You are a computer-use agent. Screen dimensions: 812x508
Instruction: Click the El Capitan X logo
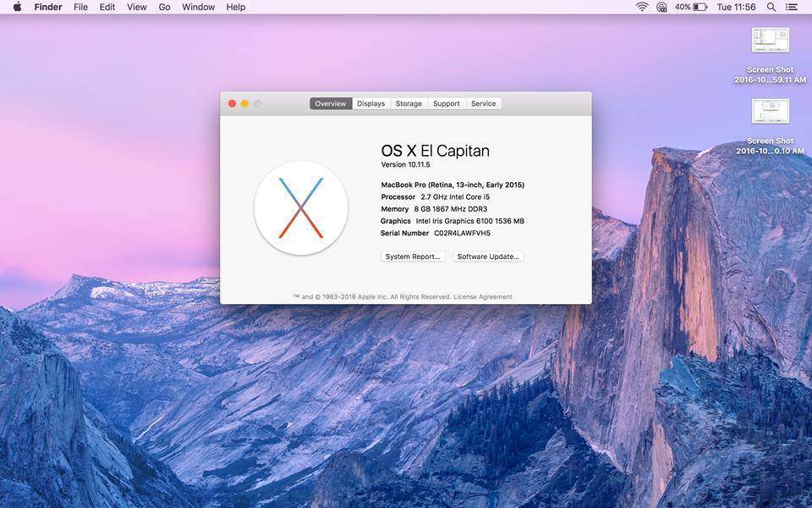coord(301,208)
